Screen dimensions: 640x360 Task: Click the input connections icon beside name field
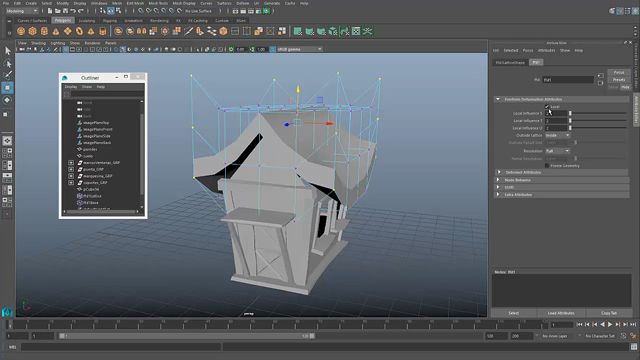point(600,76)
